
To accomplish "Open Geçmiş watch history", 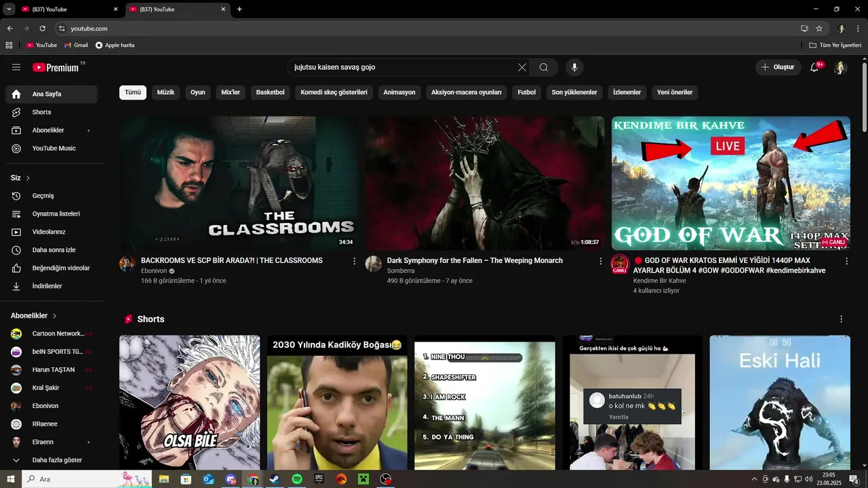I will (x=52, y=196).
